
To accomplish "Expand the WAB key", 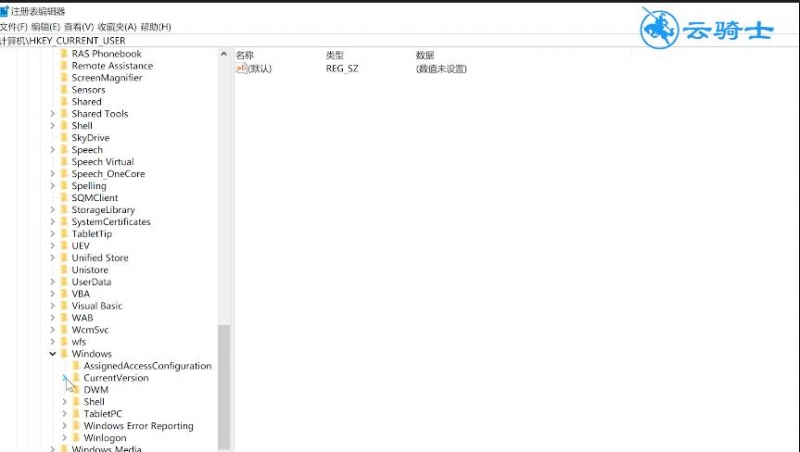I will [53, 318].
